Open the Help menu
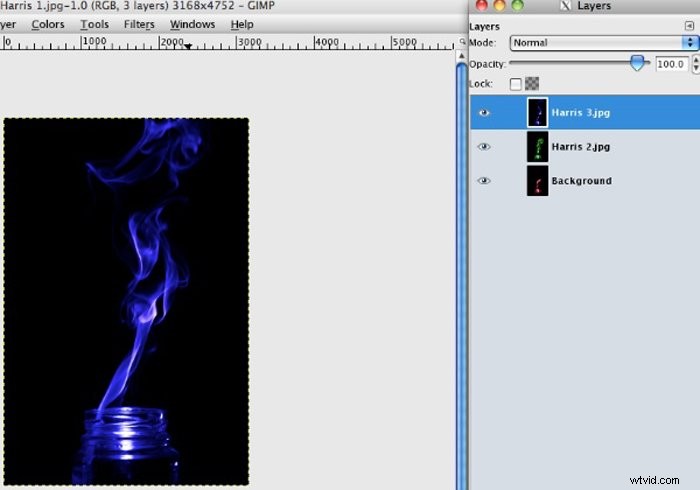Viewport: 700px width, 490px height. click(x=242, y=24)
